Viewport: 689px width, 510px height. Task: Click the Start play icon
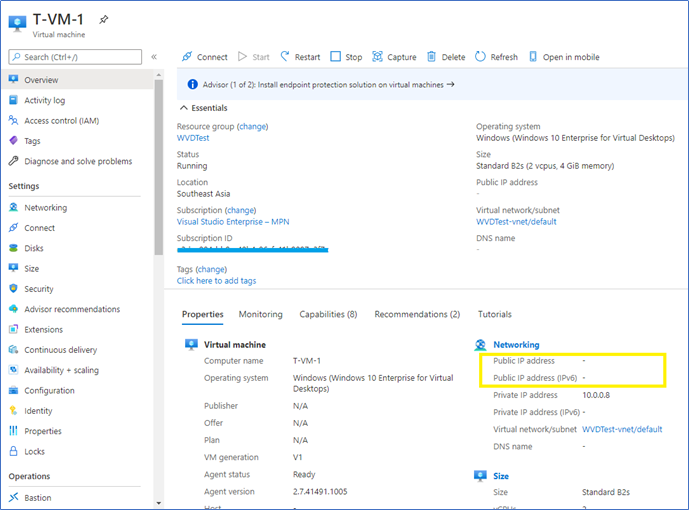pos(242,57)
